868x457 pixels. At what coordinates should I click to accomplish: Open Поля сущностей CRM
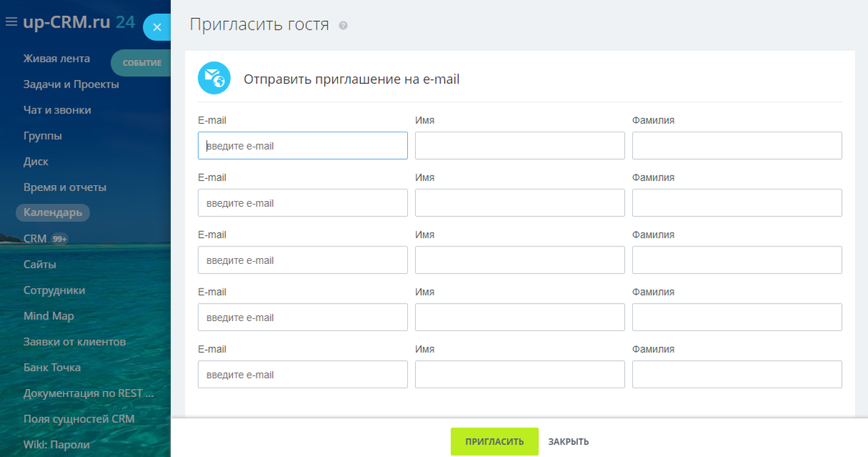tap(79, 419)
